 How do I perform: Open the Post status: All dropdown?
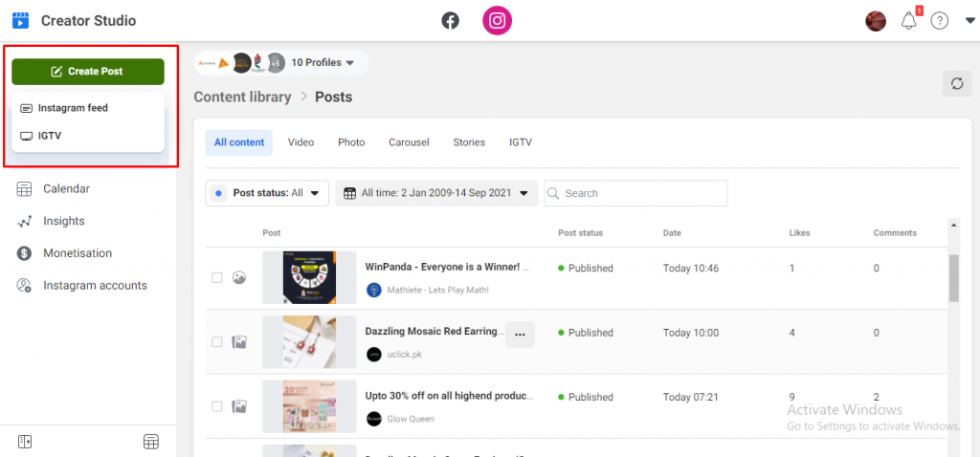click(x=267, y=193)
